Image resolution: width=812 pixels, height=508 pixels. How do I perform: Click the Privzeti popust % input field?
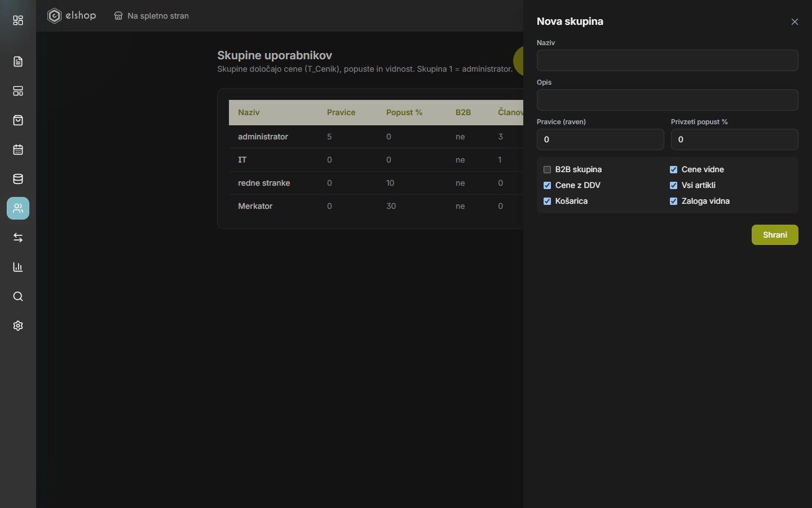735,139
